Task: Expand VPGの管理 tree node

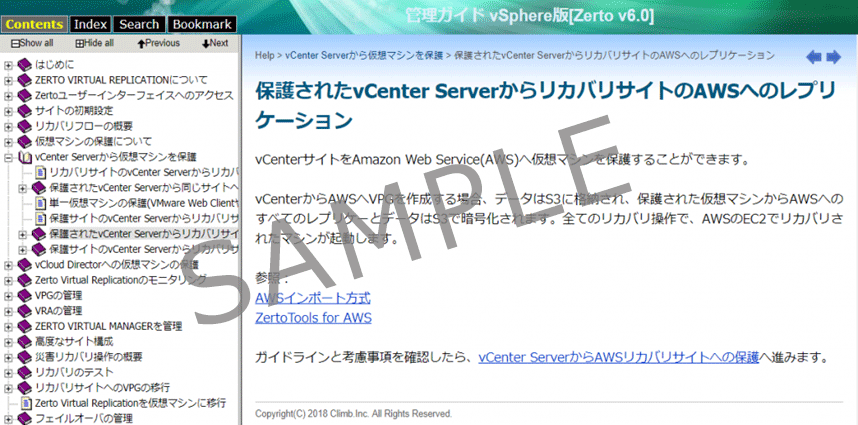Action: click(x=8, y=296)
